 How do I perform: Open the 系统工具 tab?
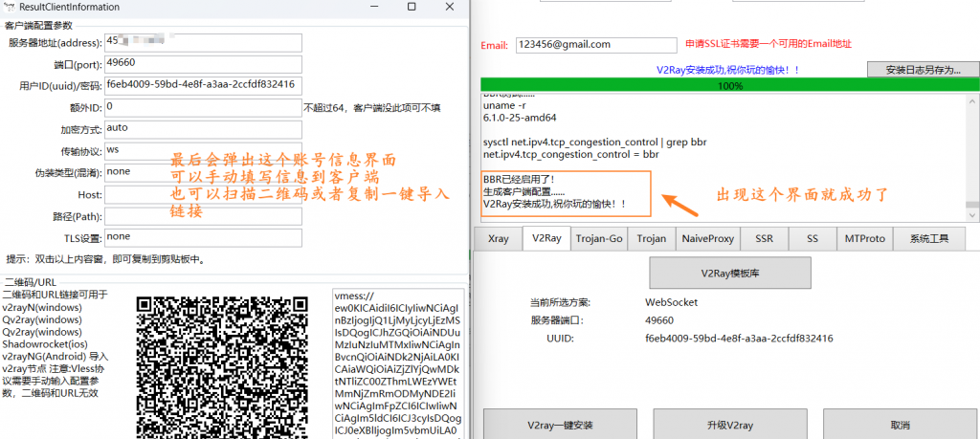tap(928, 238)
